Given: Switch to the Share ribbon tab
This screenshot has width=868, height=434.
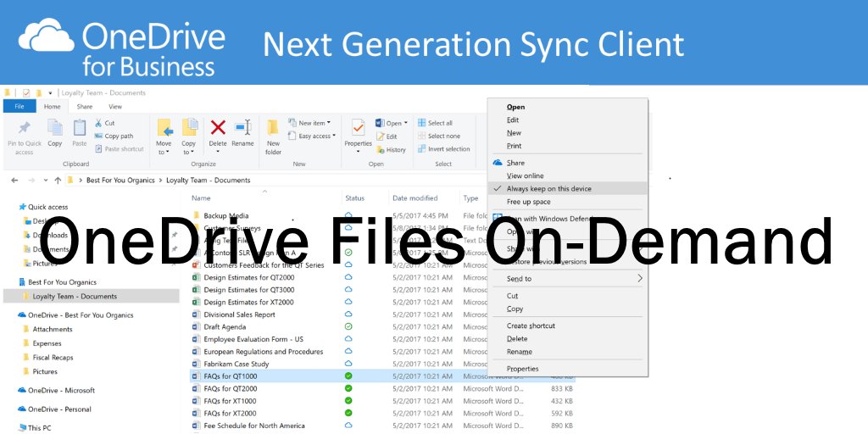Looking at the screenshot, I should (85, 106).
